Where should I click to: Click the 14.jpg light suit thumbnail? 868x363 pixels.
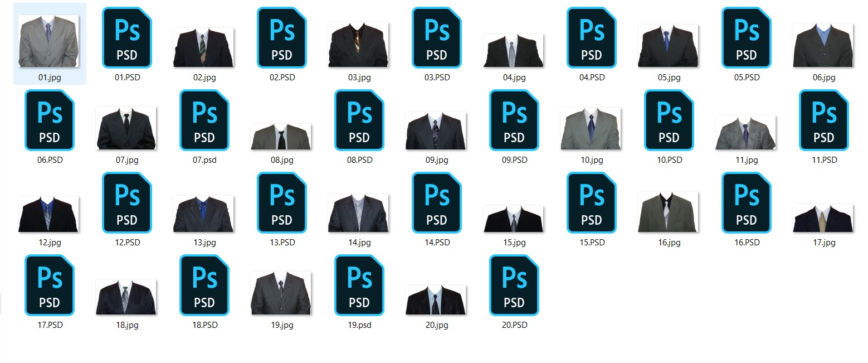click(359, 214)
